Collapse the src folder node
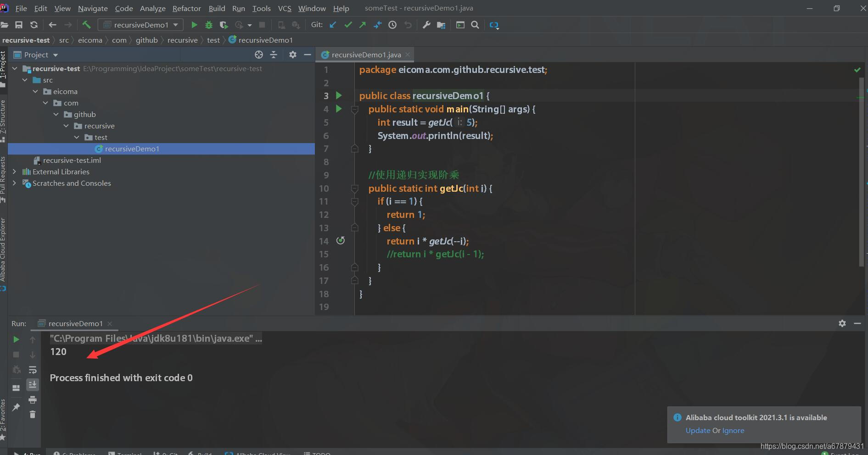 coord(25,80)
